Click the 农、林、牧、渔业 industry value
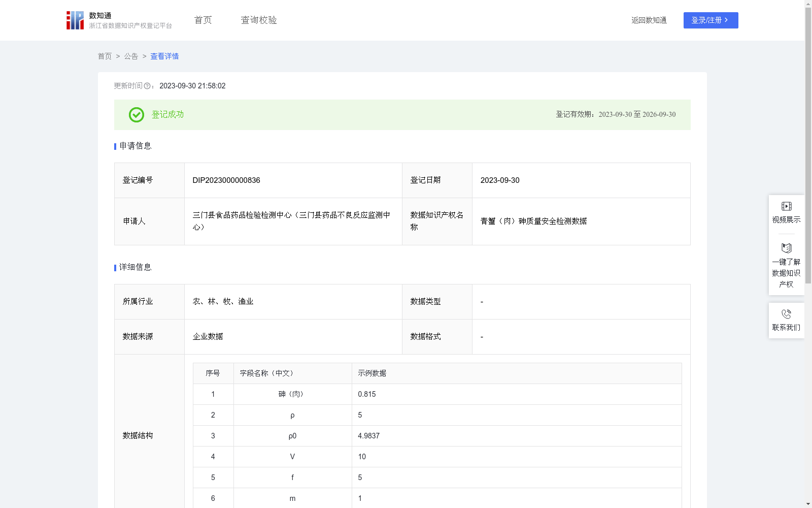 click(x=223, y=302)
